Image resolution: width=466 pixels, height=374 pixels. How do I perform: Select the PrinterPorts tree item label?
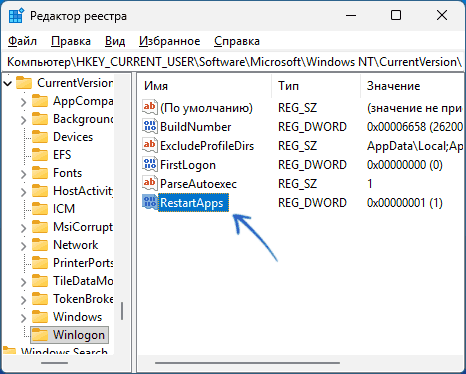tap(83, 263)
